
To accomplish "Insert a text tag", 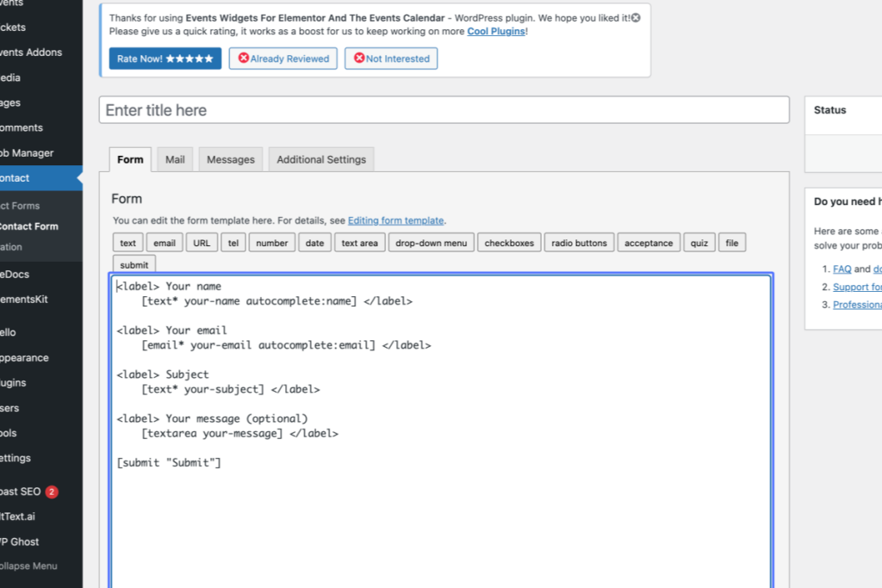I will 127,243.
